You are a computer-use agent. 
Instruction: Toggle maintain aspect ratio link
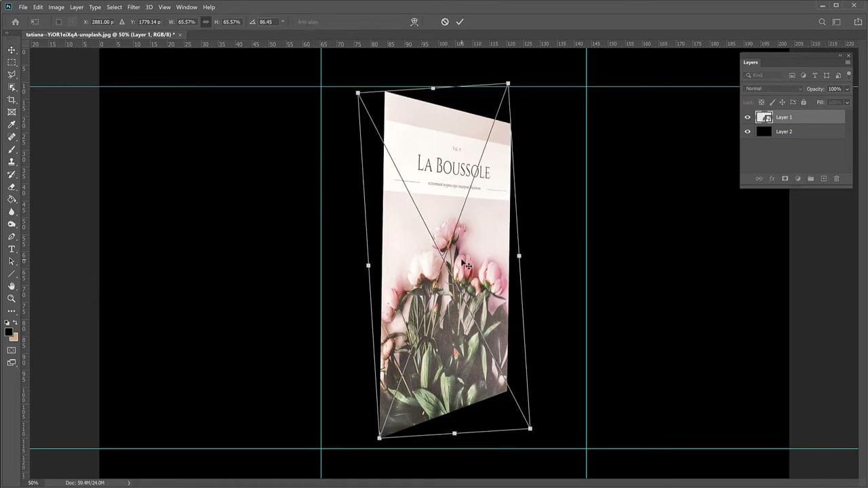click(x=205, y=22)
